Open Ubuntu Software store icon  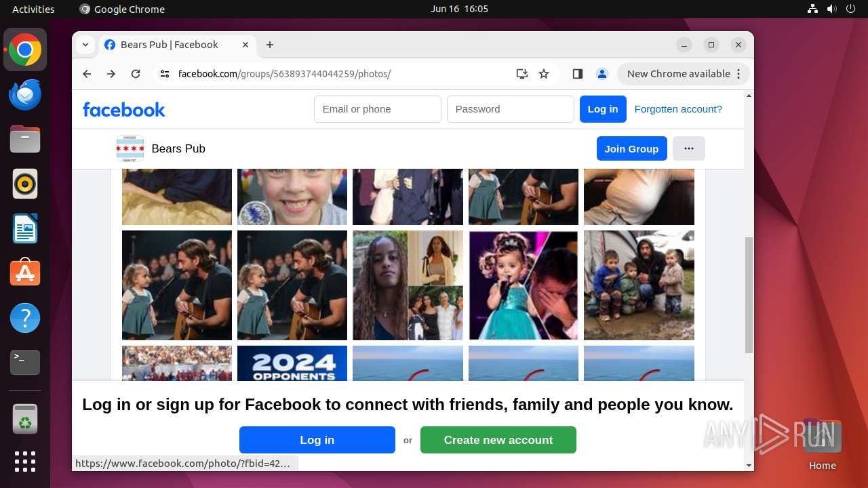pyautogui.click(x=25, y=273)
